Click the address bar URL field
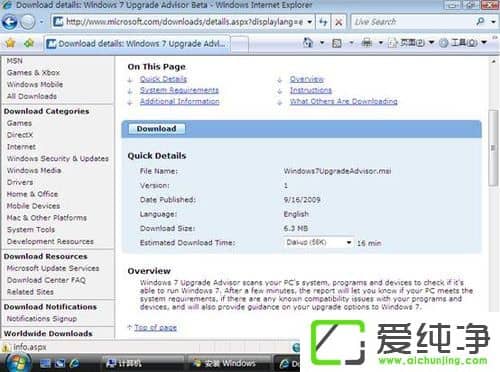The image size is (500, 372). click(184, 22)
